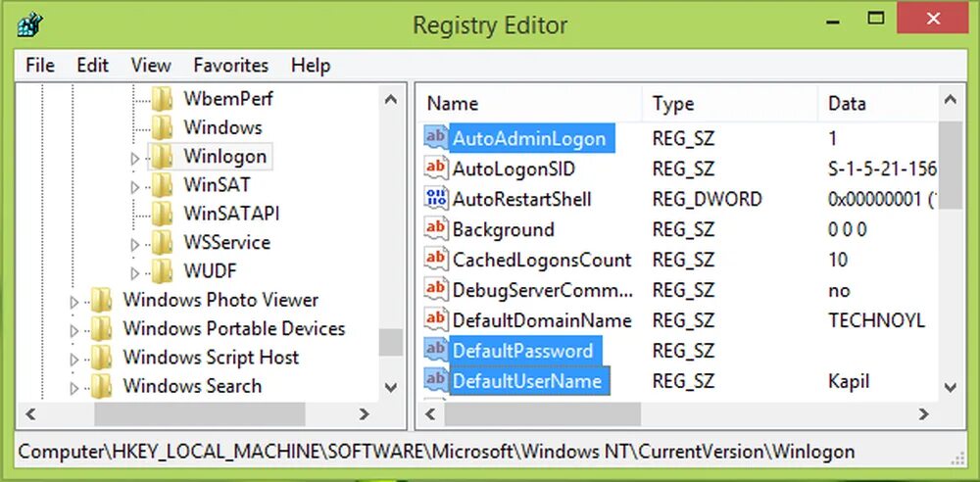Expand the Windows Script Host key
Screen dimensions: 980x482
click(x=74, y=359)
